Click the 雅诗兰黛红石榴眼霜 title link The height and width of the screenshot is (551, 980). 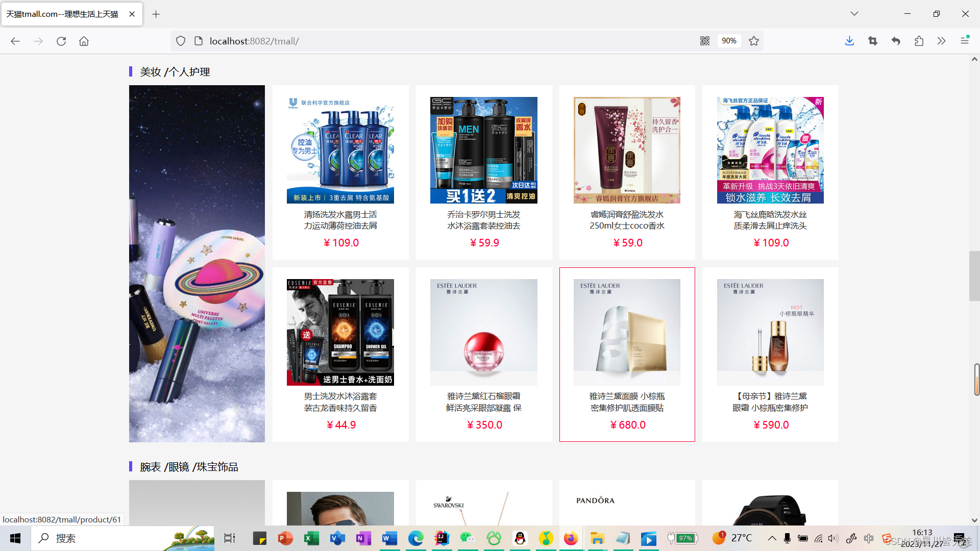[x=484, y=402]
